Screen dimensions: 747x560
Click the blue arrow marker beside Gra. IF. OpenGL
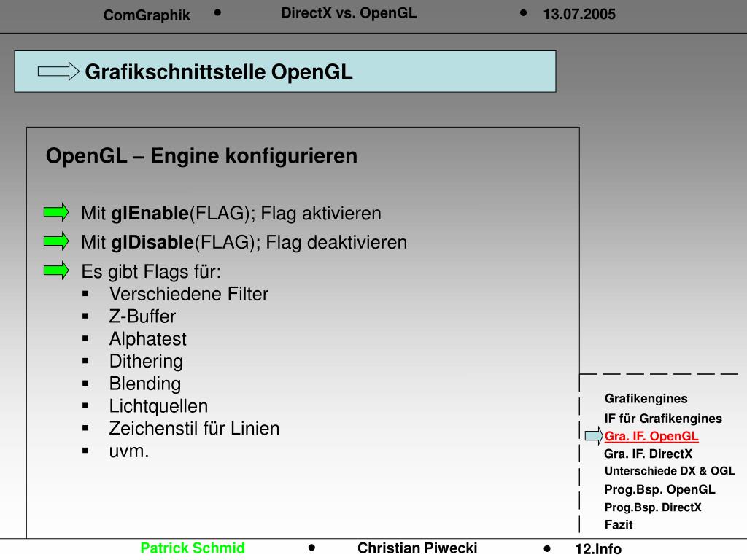click(594, 436)
